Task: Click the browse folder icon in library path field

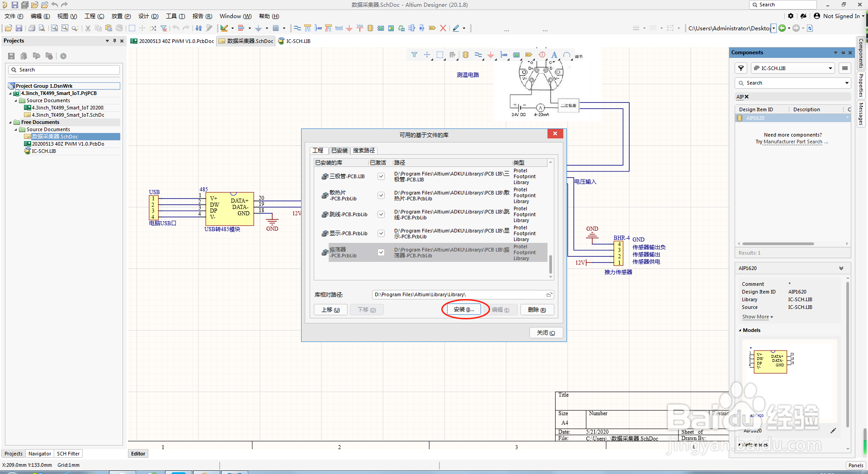Action: pos(549,295)
